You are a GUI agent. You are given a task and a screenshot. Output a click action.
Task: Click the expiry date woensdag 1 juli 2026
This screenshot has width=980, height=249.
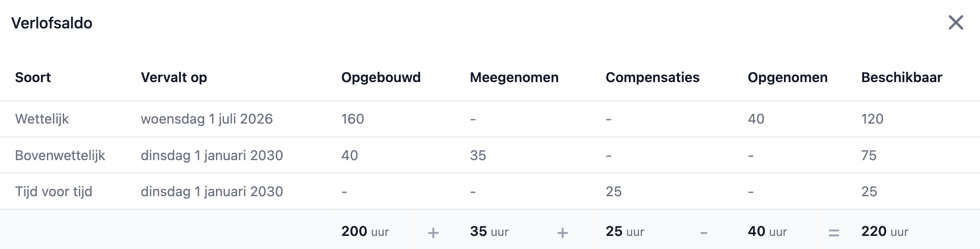[x=206, y=119]
